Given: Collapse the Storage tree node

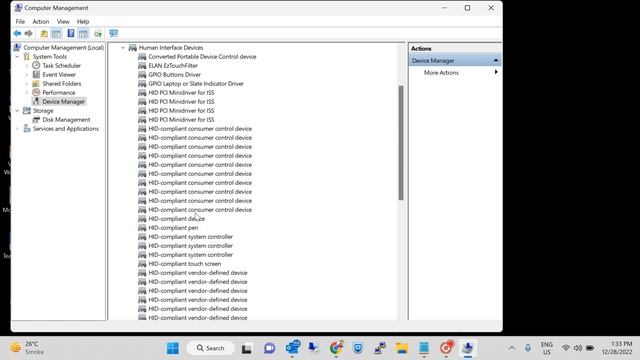Looking at the screenshot, I should (x=17, y=111).
